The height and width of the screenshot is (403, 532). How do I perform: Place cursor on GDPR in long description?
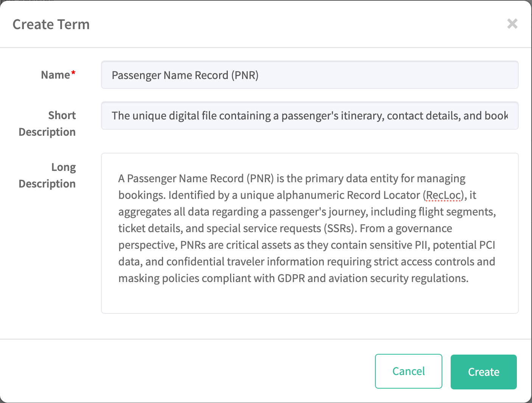coord(291,278)
